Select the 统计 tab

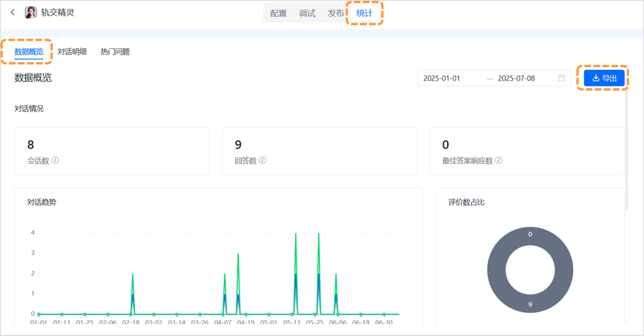[x=364, y=13]
